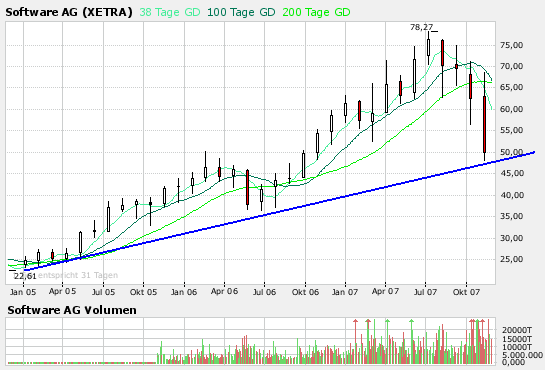Click the 15000T volume axis label

(x=517, y=339)
